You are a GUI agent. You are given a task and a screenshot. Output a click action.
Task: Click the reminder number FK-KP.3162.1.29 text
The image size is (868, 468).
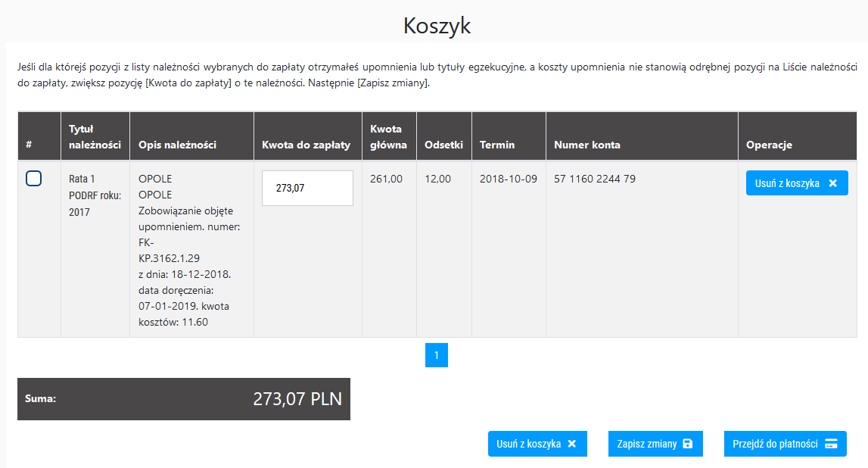coord(169,251)
